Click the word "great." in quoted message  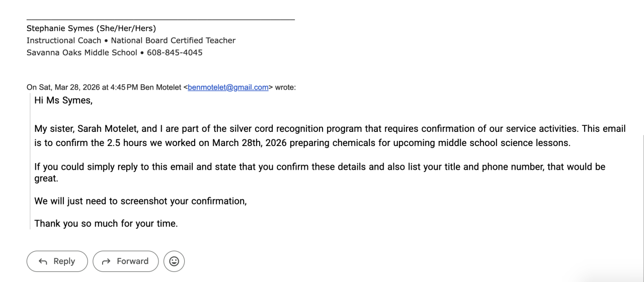46,179
